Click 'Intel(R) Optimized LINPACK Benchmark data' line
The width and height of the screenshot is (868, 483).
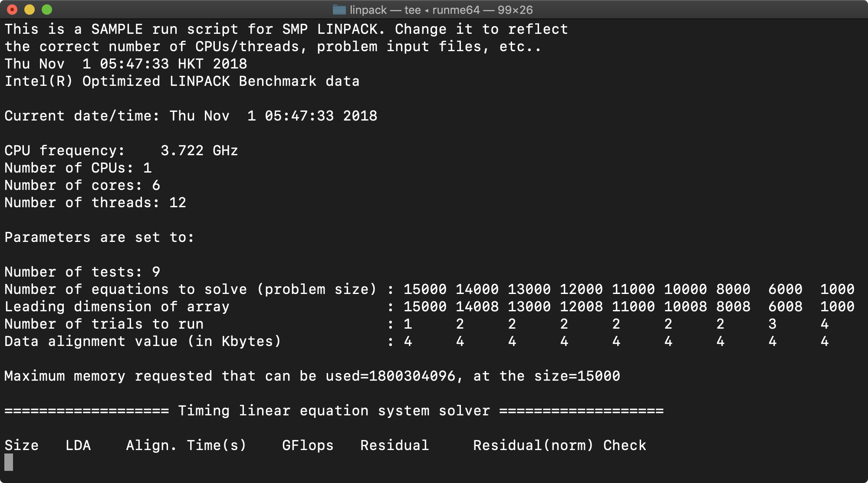coord(182,81)
